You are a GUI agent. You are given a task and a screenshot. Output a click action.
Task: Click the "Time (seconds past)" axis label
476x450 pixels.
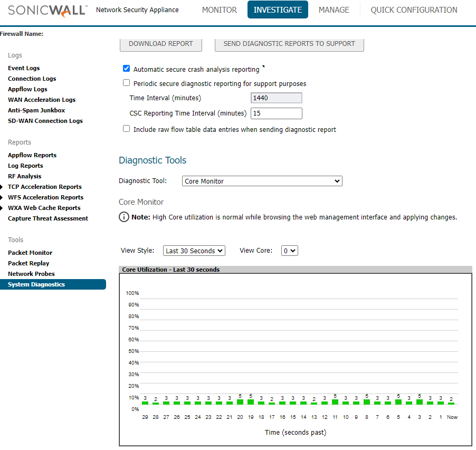(x=296, y=433)
